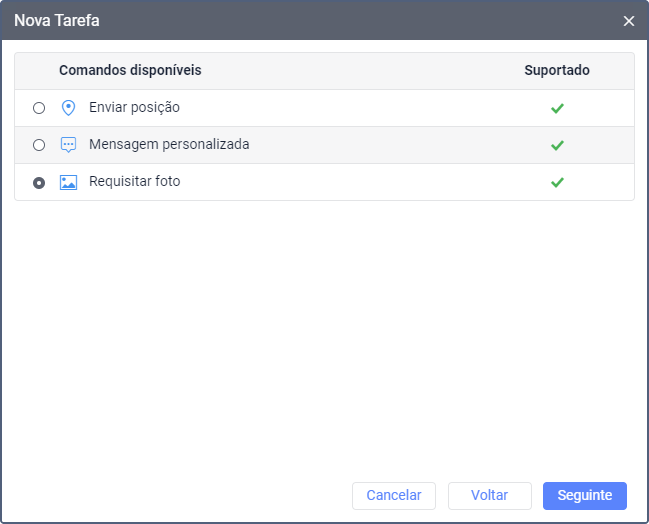
Task: Go back with the Voltar button
Action: click(489, 495)
